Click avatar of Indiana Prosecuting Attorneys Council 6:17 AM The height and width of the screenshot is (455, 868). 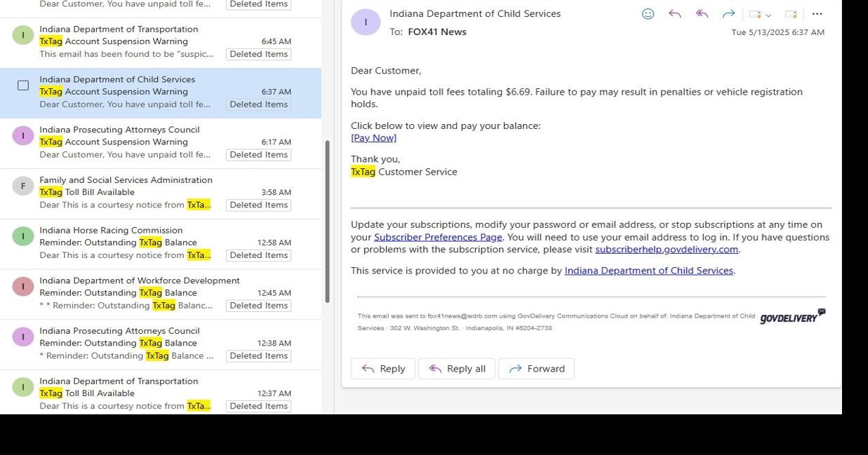click(x=23, y=135)
